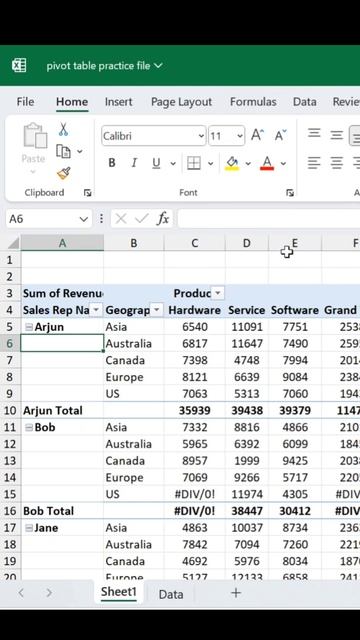
Task: Click the Cut scissors icon
Action: point(63,129)
